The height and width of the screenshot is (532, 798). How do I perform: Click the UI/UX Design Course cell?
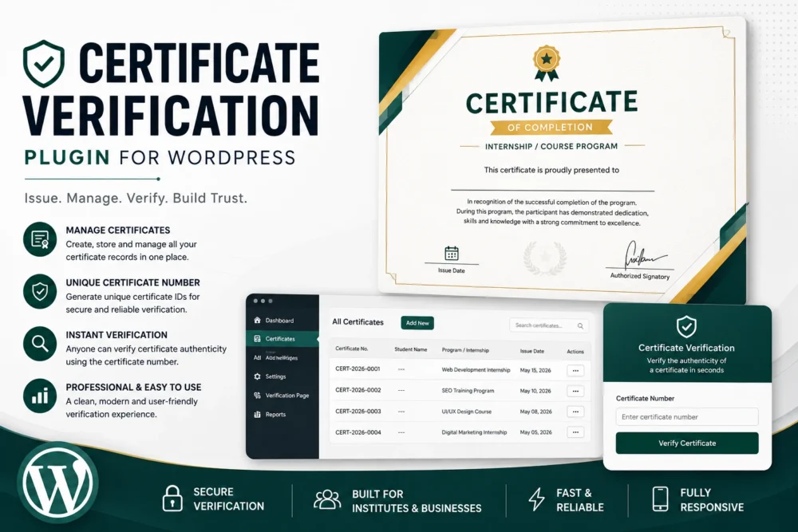click(x=467, y=412)
